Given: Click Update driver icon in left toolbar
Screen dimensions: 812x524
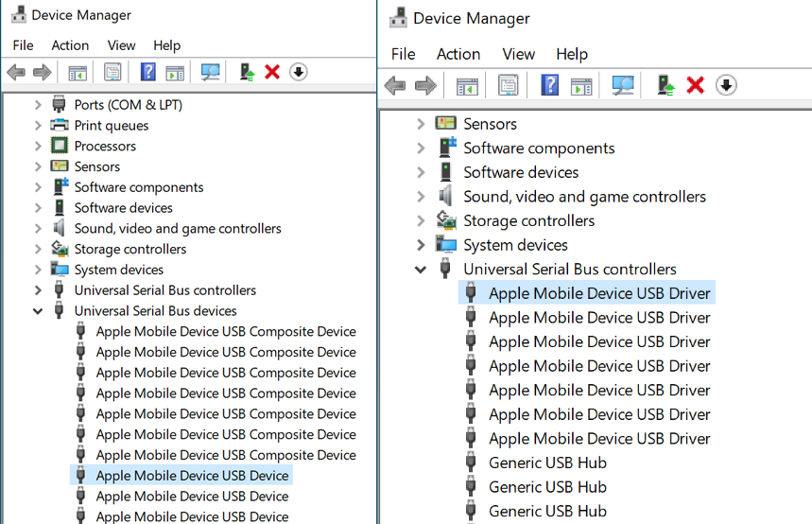Looking at the screenshot, I should point(247,72).
